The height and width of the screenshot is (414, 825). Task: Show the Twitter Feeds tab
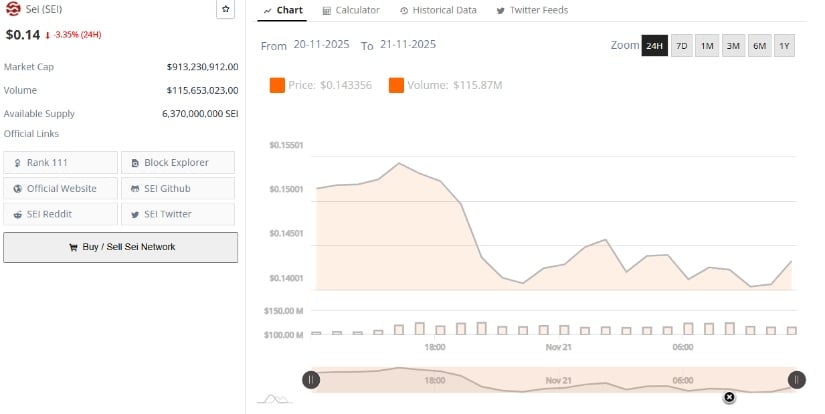tap(532, 10)
